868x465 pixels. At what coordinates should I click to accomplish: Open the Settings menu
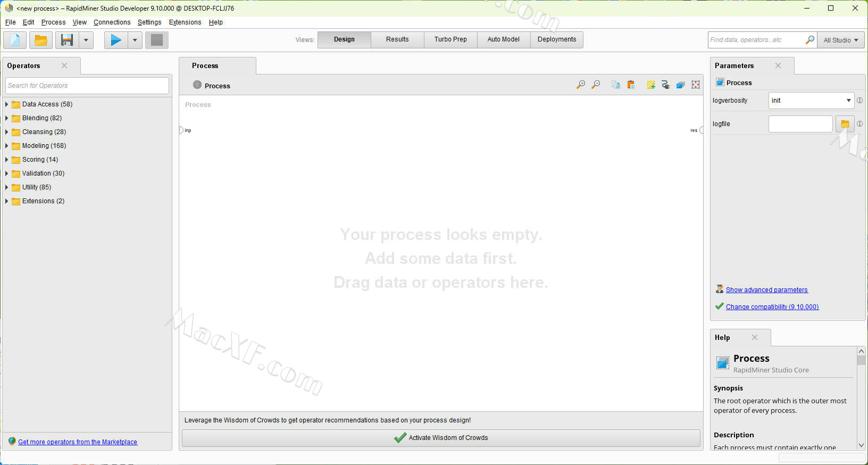[149, 22]
